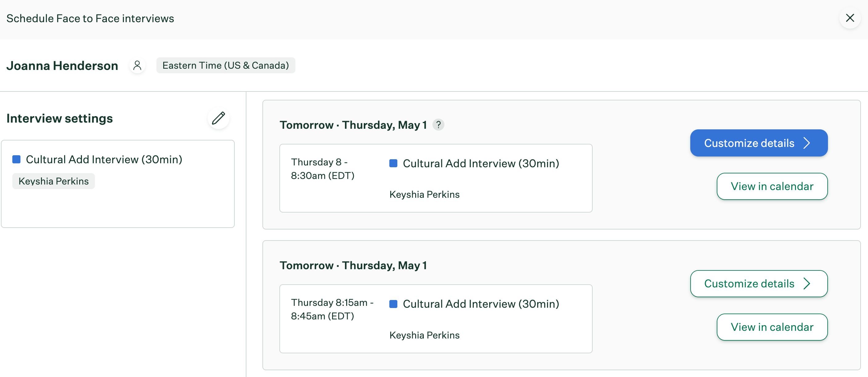Click the pencil edit icon for Interview settings
This screenshot has height=377, width=868.
pyautogui.click(x=218, y=118)
